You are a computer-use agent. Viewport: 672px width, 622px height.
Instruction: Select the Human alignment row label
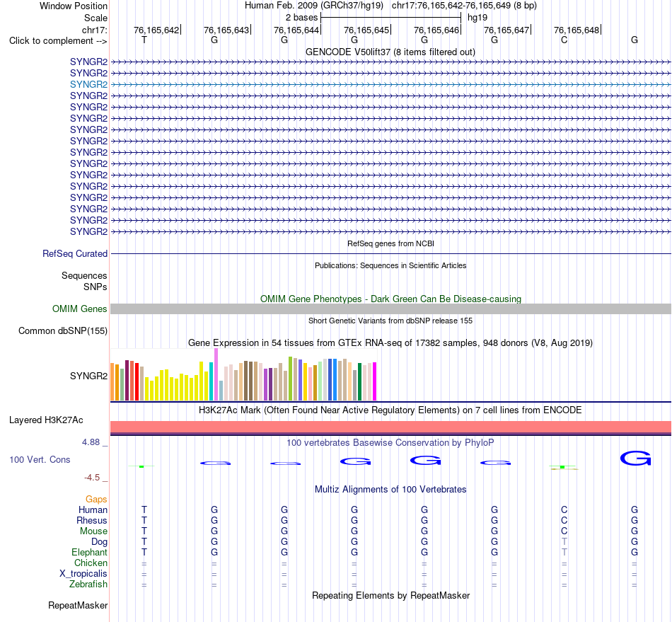[x=93, y=509]
